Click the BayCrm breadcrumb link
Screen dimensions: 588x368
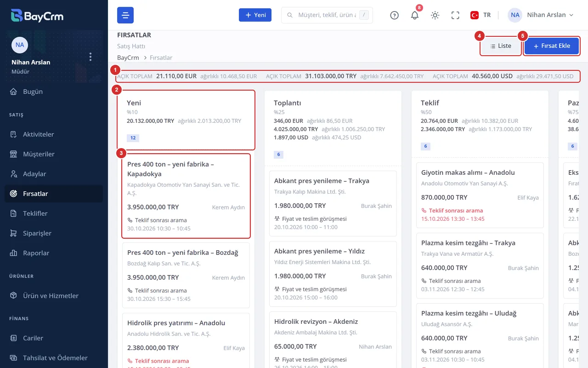[128, 57]
